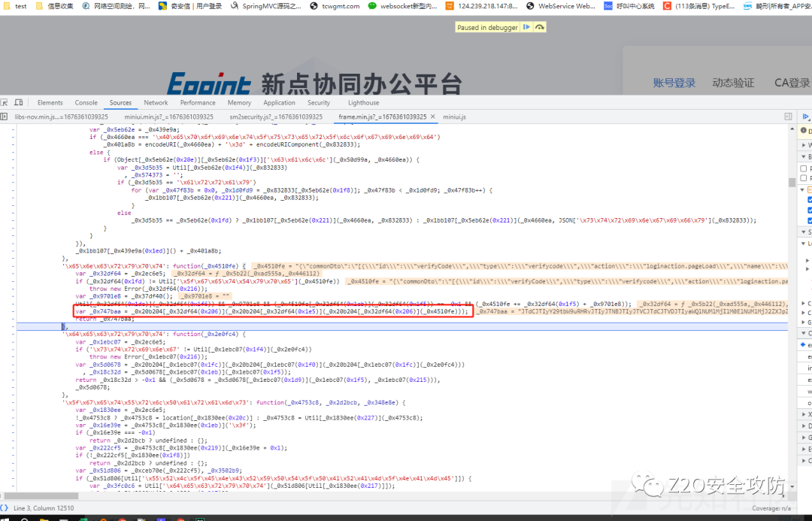Click the code line 'return _0x747baa;'

pyautogui.click(x=105, y=319)
